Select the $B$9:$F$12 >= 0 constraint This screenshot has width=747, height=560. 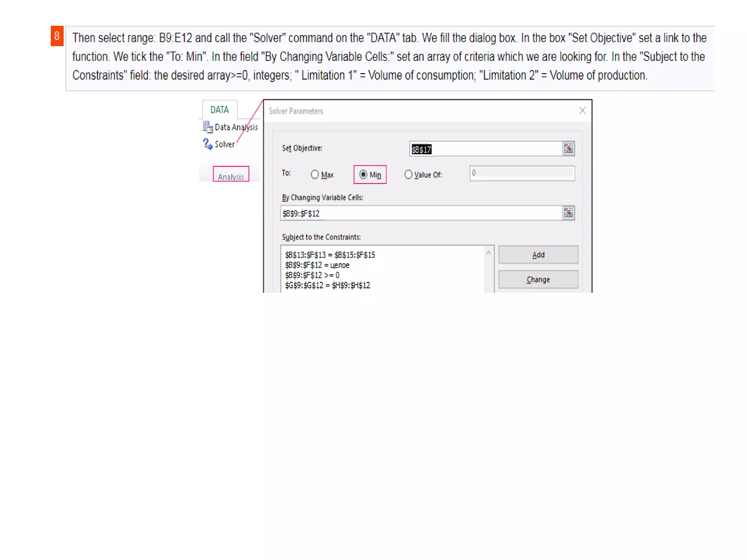[312, 275]
